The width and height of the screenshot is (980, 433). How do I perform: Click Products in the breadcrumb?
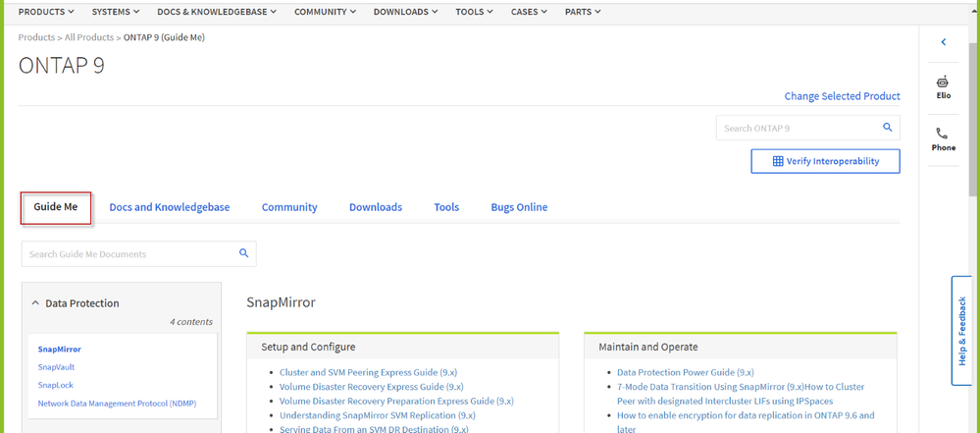[36, 37]
